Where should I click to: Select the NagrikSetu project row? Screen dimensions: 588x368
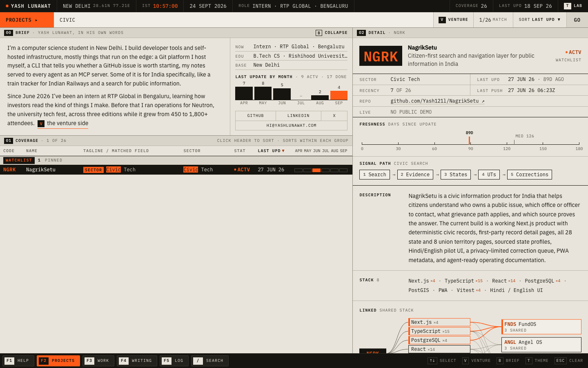click(x=176, y=170)
